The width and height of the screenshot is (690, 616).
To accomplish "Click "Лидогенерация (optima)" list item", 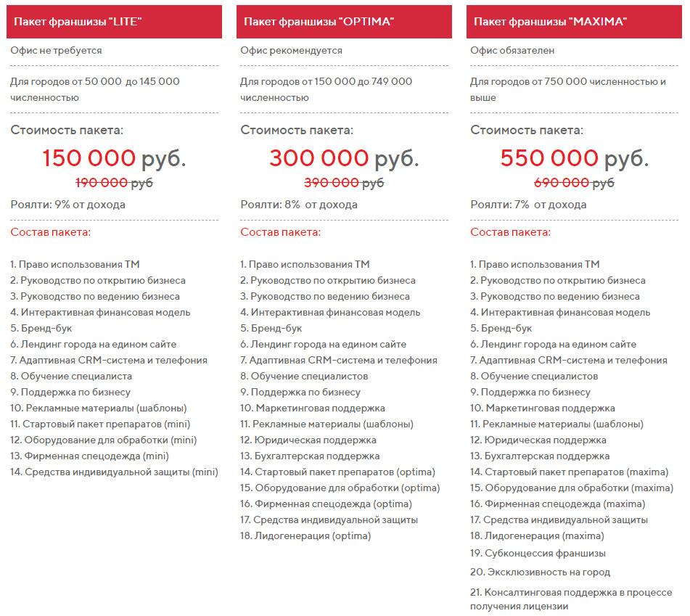I will coord(305,535).
